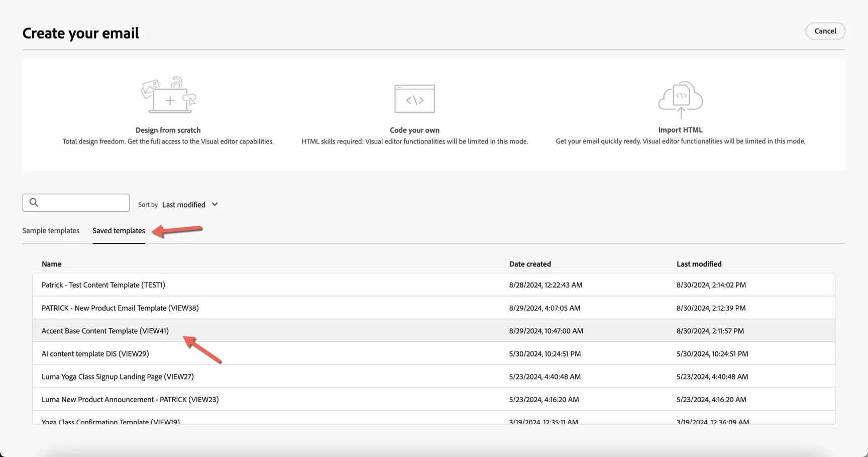Open Patrick - Test Content Template (TEST1)
This screenshot has width=868, height=457.
(x=433, y=285)
